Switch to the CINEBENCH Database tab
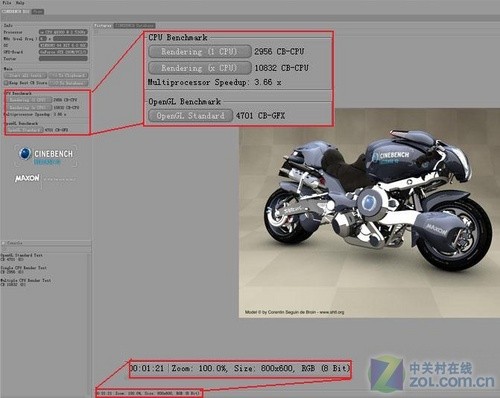 click(x=135, y=25)
